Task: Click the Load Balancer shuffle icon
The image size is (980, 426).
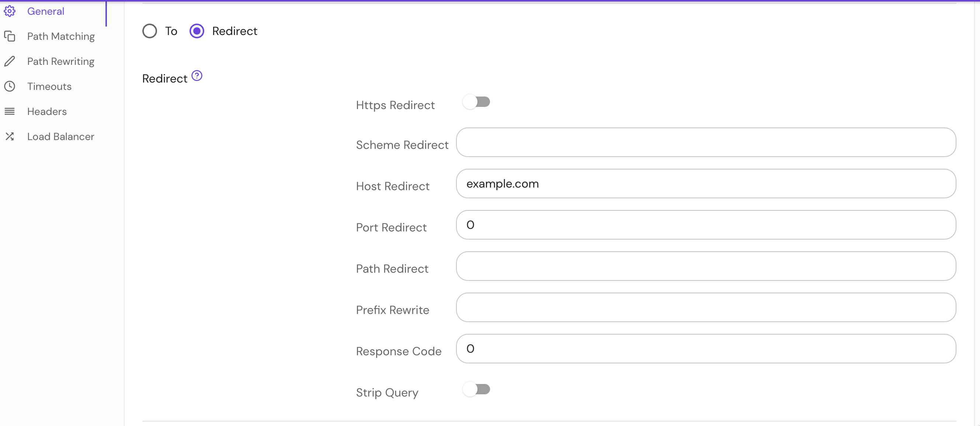Action: pos(10,136)
